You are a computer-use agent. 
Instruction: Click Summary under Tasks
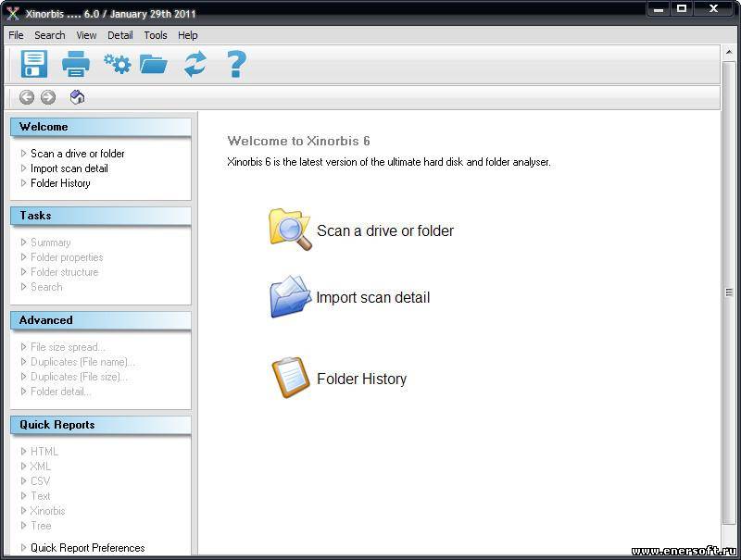(51, 243)
